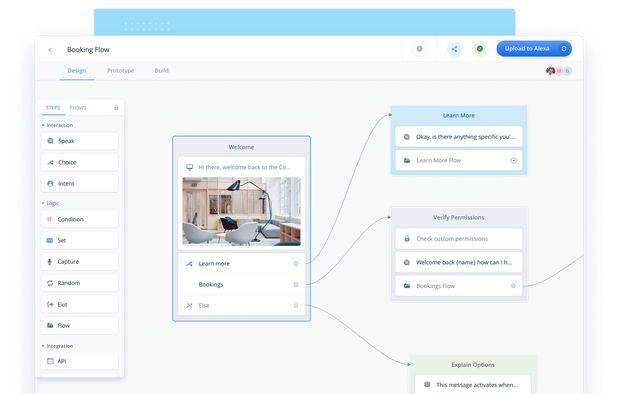Viewport: 618px width, 394px height.
Task: Choose the Condition logic block
Action: coord(79,219)
